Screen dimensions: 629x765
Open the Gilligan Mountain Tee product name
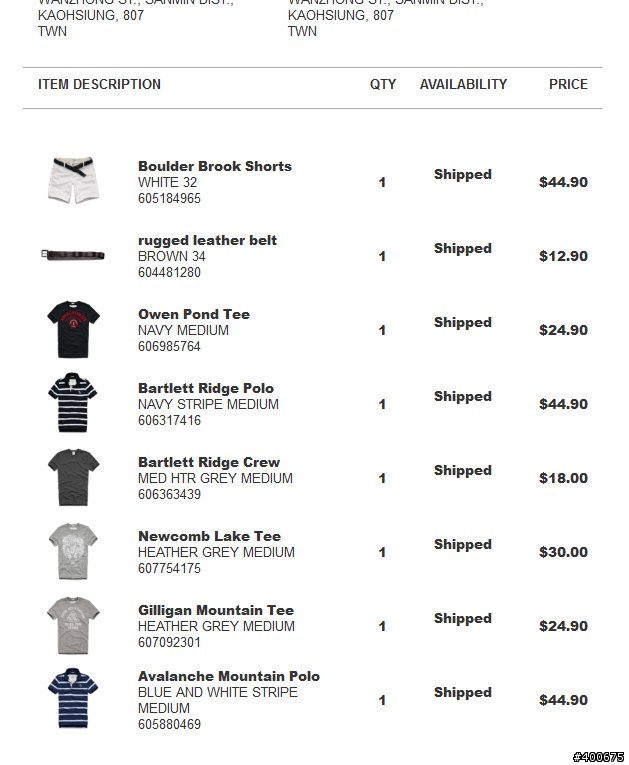pyautogui.click(x=216, y=610)
